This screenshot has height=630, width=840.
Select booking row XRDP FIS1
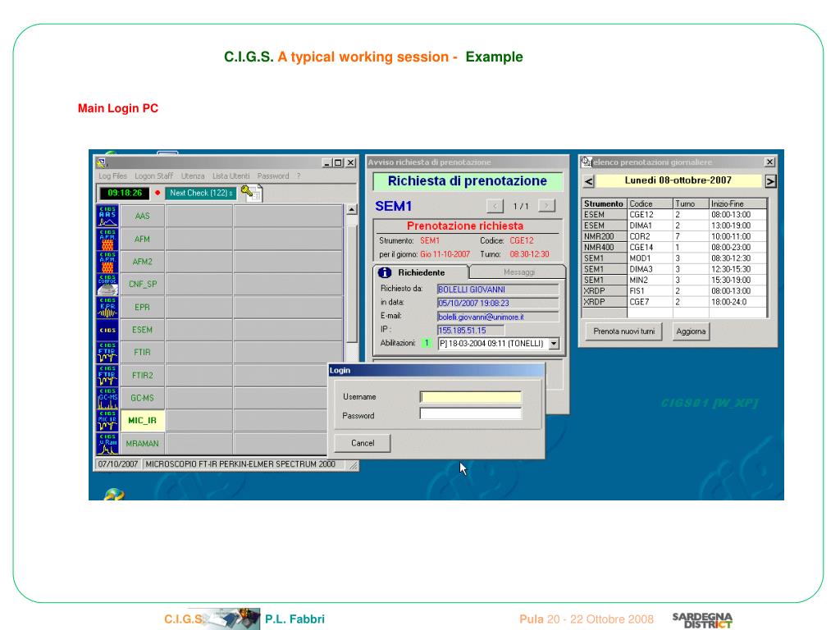pyautogui.click(x=674, y=291)
